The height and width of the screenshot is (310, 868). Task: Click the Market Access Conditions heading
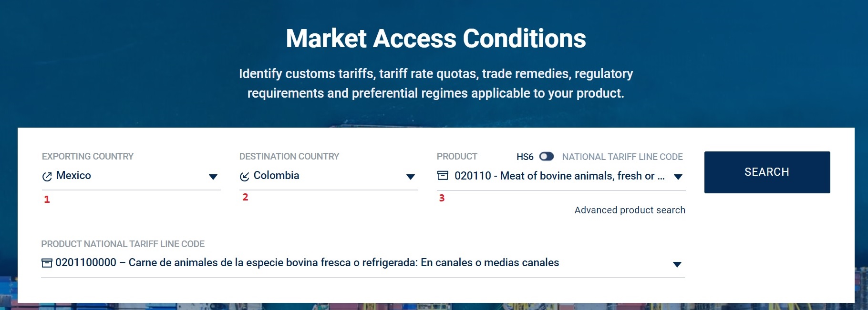(436, 39)
